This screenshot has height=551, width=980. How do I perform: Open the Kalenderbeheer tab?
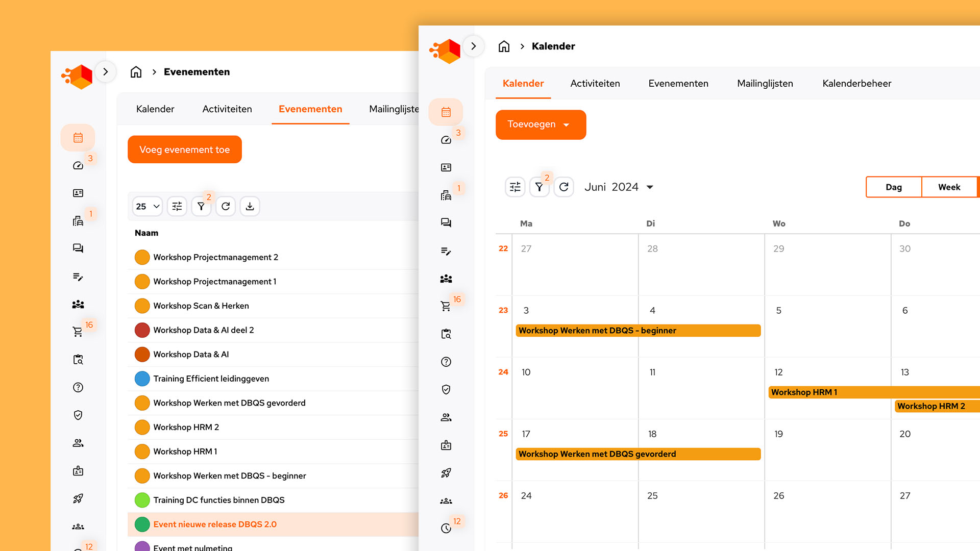(856, 83)
